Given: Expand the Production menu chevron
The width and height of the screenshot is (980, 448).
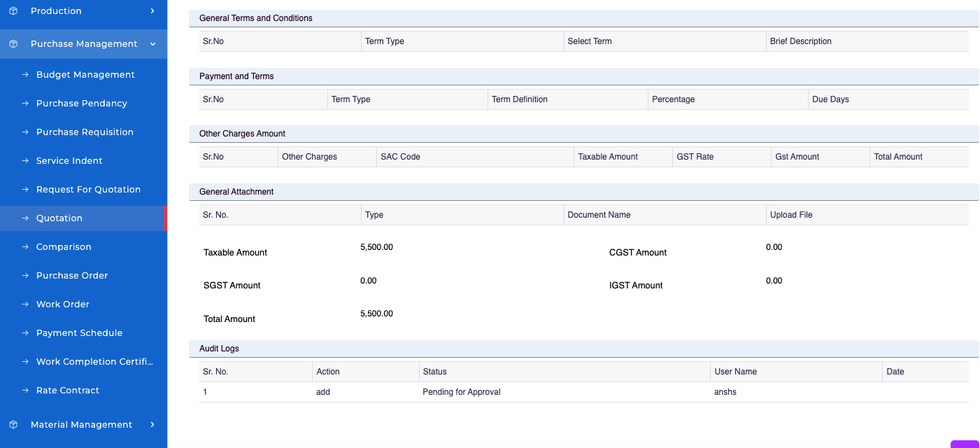Looking at the screenshot, I should point(152,11).
